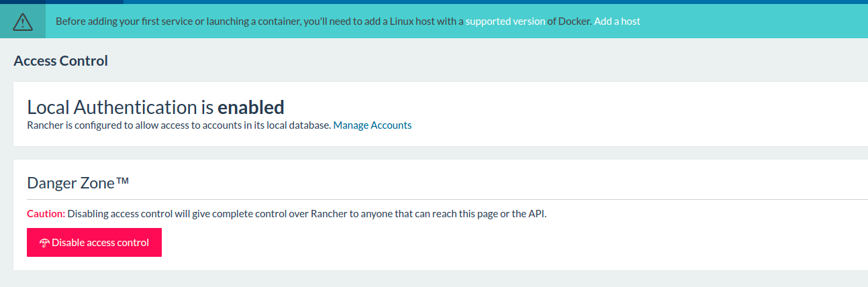Screen dimensions: 868x287
Task: Click the Disable access control button
Action: pyautogui.click(x=94, y=243)
